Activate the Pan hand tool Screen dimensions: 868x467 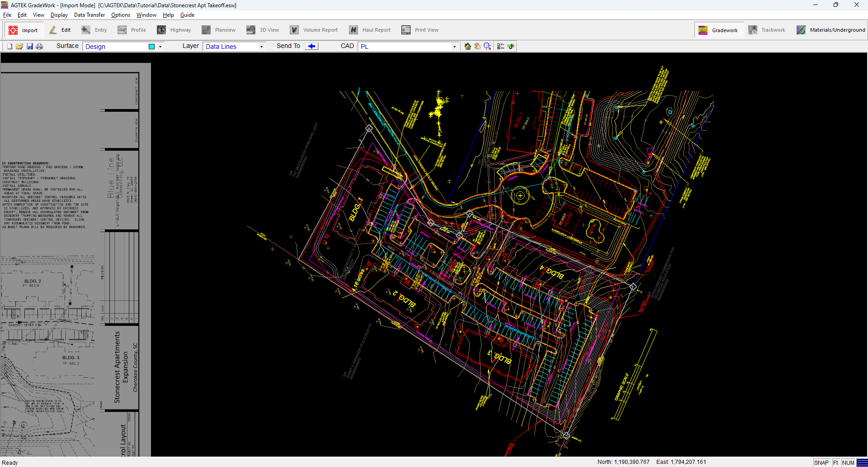(477, 46)
